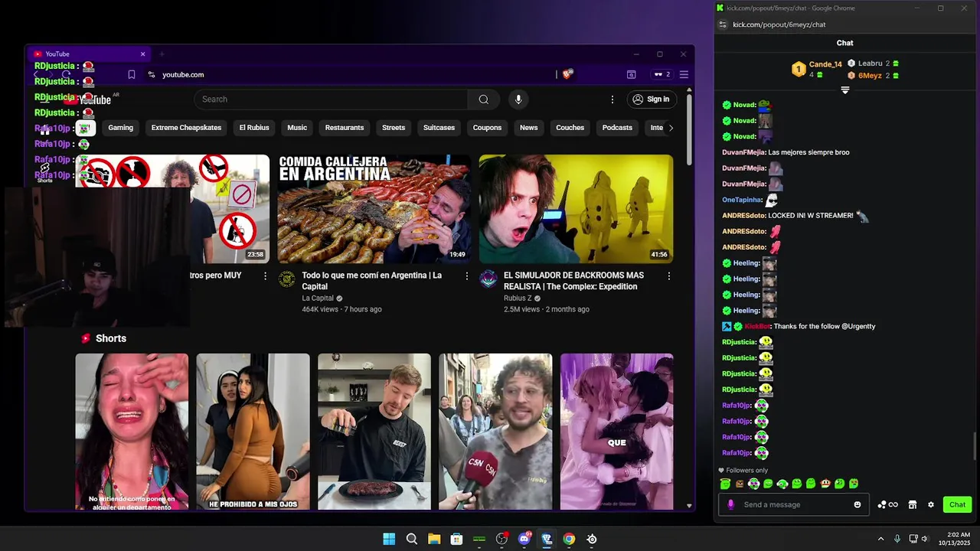Open the Rubius Z channel link
Image resolution: width=980 pixels, height=551 pixels.
click(518, 298)
